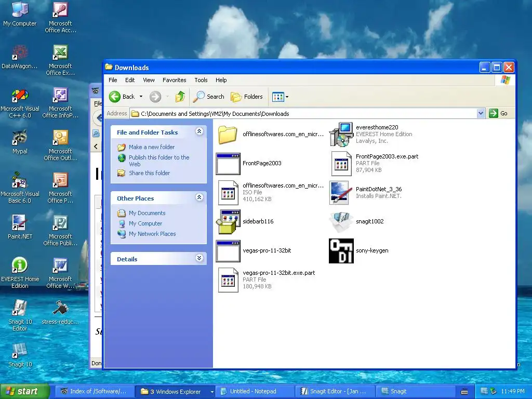532x399 pixels.
Task: Select the Microsoft Office PowerPoint shortcut
Action: pyautogui.click(x=60, y=188)
